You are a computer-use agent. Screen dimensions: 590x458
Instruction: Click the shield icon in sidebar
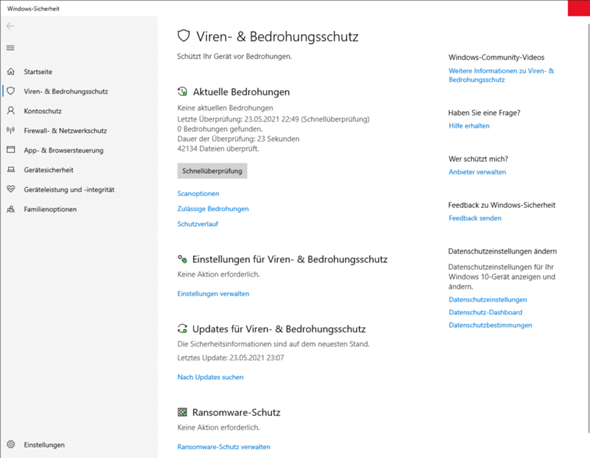[11, 91]
